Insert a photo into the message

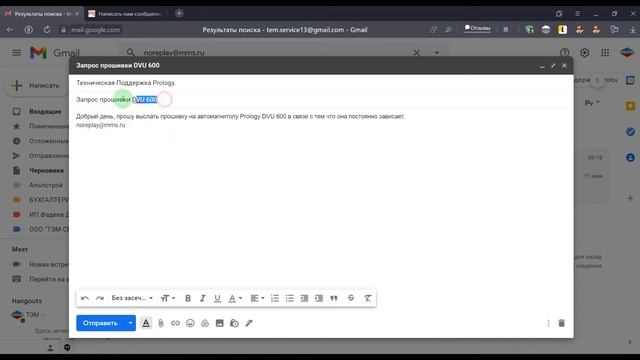[220, 323]
